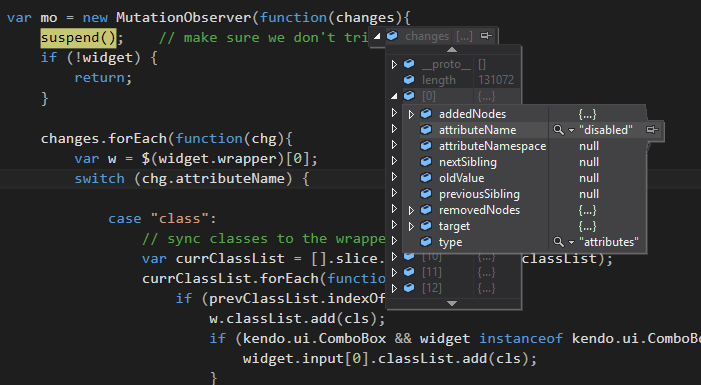Click w.classList.add(cls) statement
The image size is (701, 385).
click(297, 319)
